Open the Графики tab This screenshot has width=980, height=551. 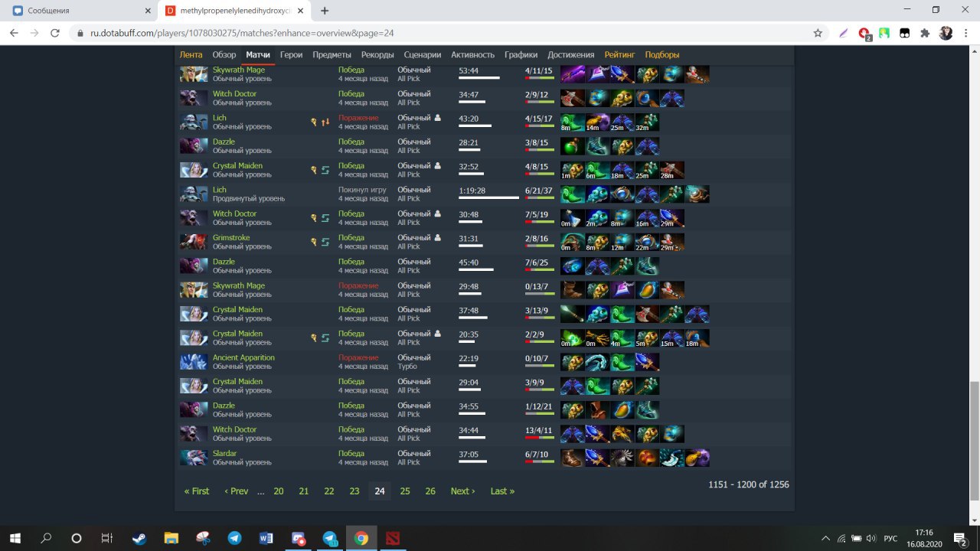point(521,55)
